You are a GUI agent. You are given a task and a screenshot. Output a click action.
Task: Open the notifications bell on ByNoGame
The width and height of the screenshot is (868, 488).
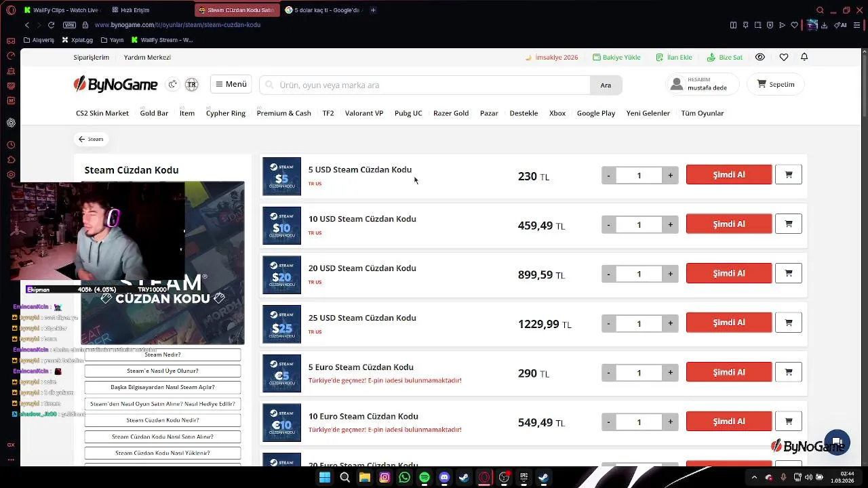804,57
